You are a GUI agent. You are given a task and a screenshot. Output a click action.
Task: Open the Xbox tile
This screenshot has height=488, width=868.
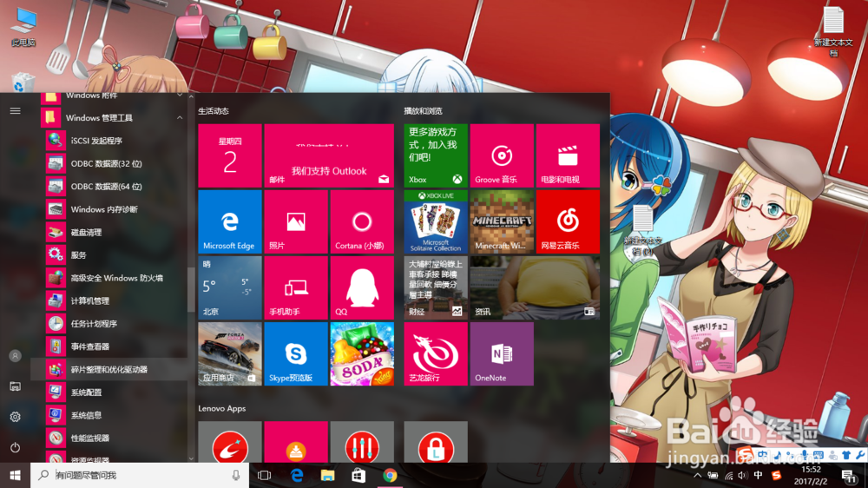[436, 155]
